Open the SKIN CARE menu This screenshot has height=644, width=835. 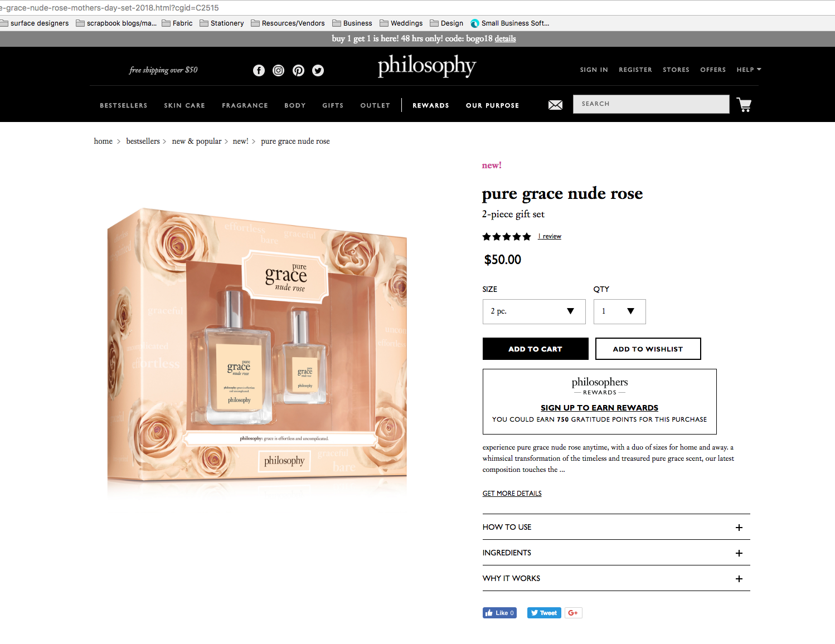pyautogui.click(x=185, y=105)
